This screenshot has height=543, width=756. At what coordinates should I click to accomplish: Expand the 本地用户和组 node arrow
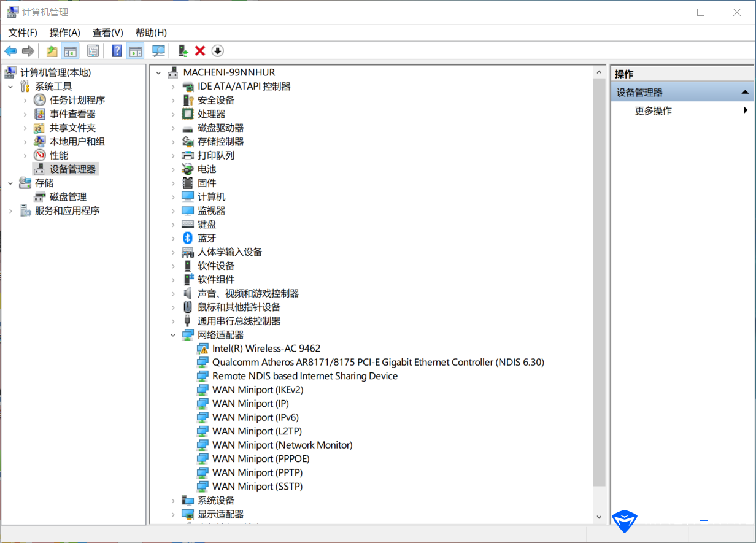pyautogui.click(x=25, y=142)
